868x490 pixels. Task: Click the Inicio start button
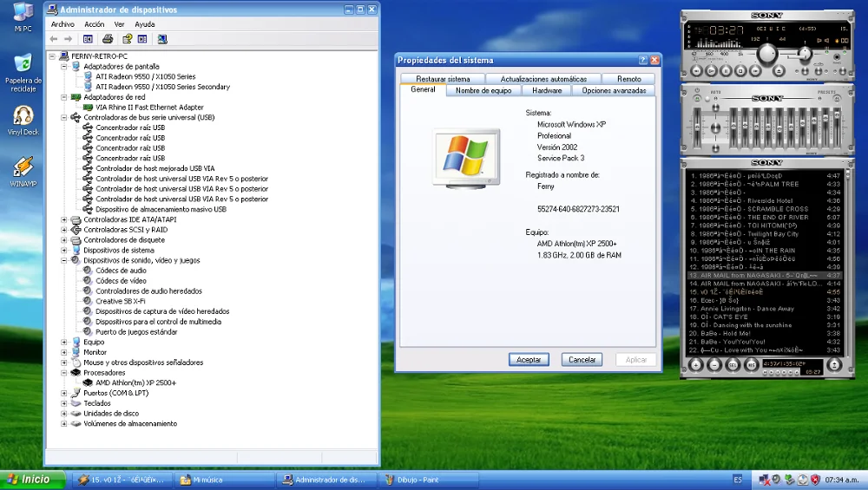click(32, 480)
